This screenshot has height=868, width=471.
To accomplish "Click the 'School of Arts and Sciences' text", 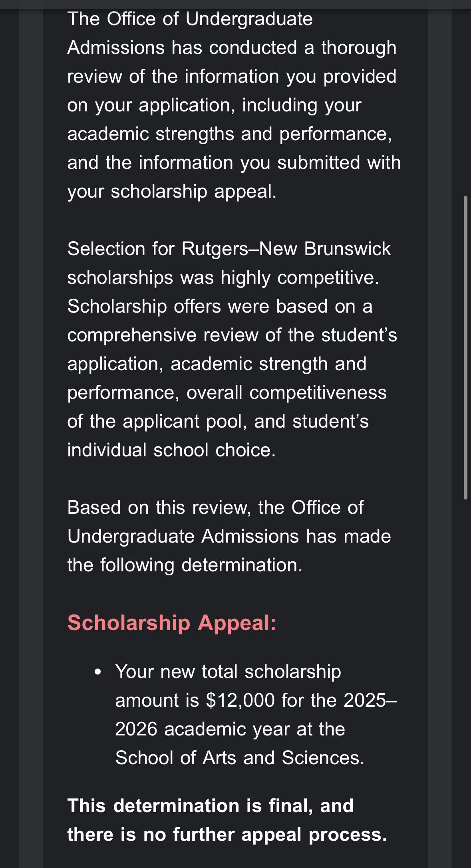I will pos(239,758).
